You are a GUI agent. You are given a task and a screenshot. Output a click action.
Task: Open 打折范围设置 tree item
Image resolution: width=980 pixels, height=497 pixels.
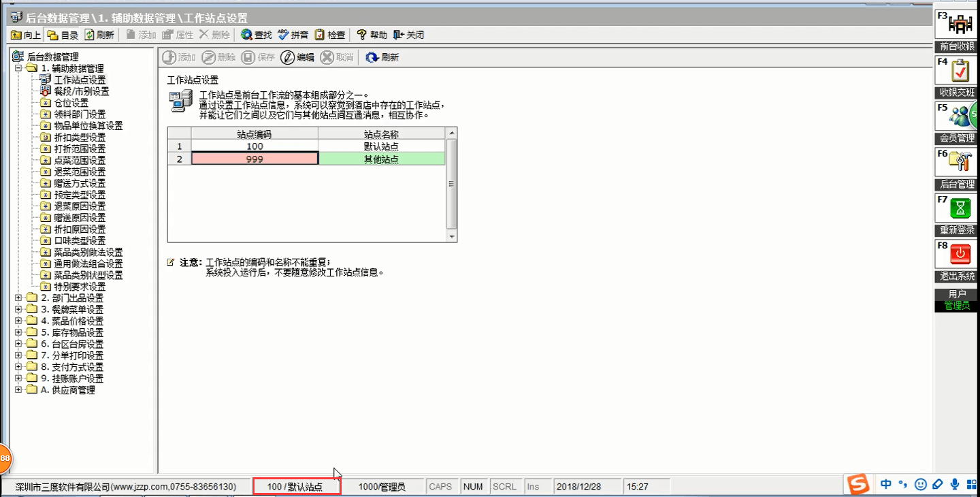80,149
